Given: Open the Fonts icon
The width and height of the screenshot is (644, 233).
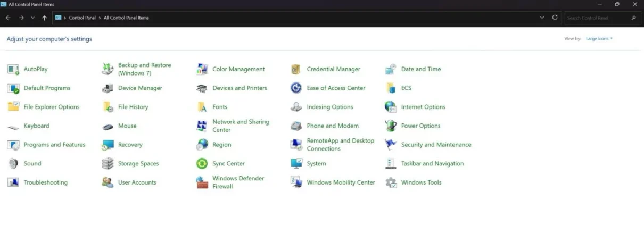Looking at the screenshot, I should tap(202, 107).
